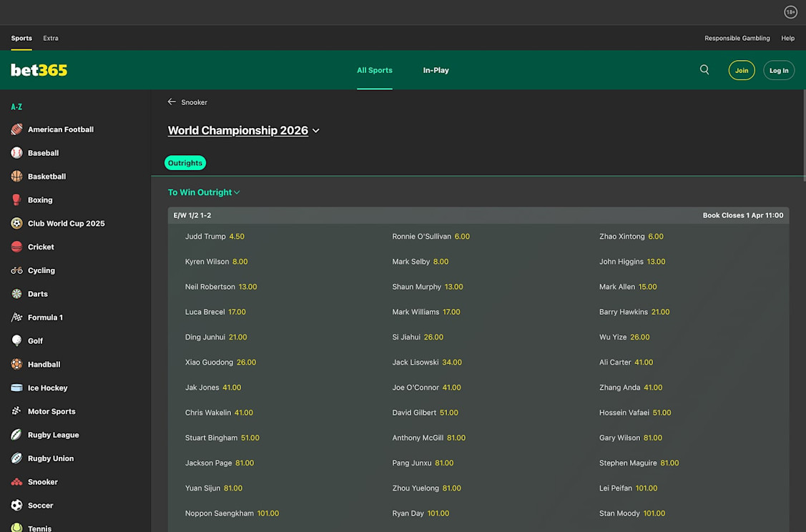Switch to the Sports tab
This screenshot has height=532, width=806.
coord(21,38)
